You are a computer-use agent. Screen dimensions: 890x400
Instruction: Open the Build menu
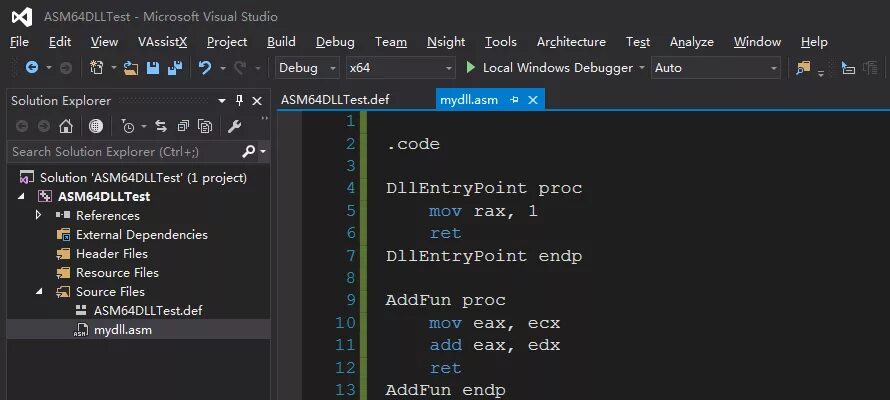coord(281,42)
